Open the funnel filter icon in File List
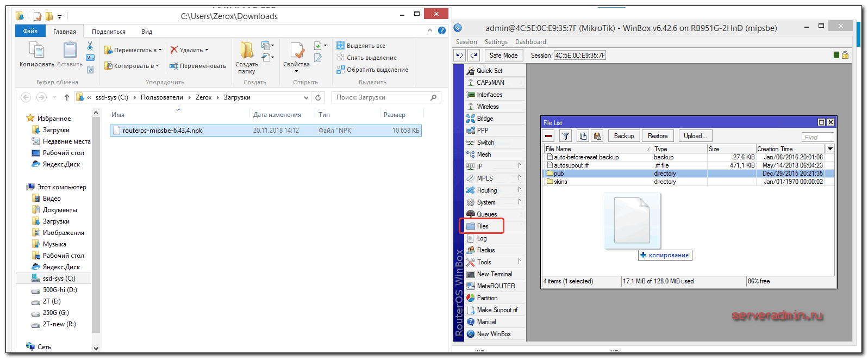The image size is (868, 359). pyautogui.click(x=566, y=136)
